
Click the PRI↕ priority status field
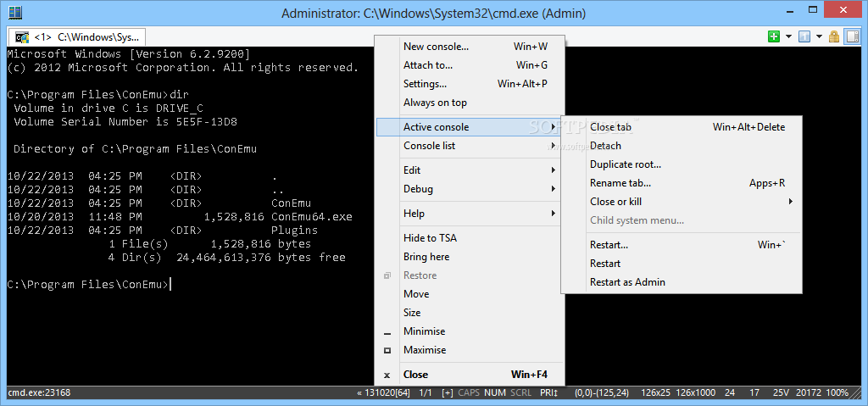click(549, 392)
